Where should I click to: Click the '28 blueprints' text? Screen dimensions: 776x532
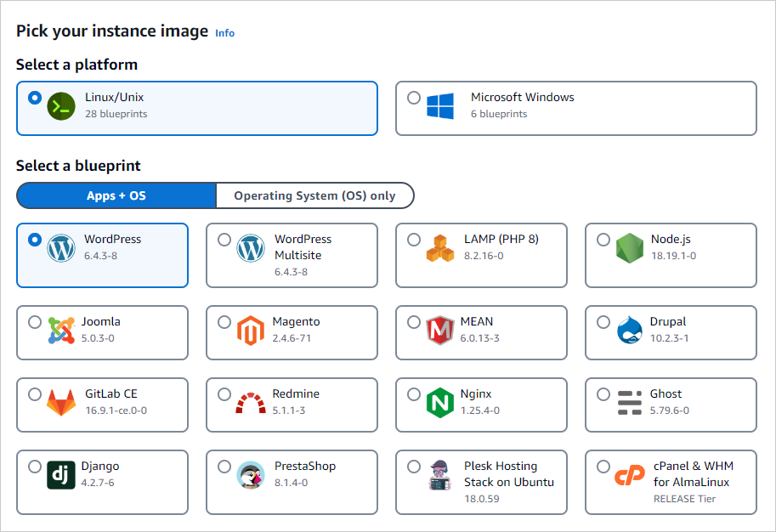[116, 114]
